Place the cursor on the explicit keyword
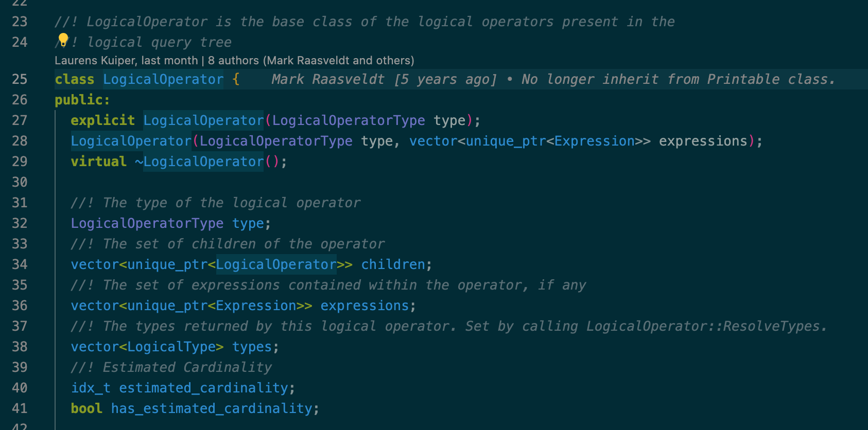The width and height of the screenshot is (868, 430). [102, 120]
